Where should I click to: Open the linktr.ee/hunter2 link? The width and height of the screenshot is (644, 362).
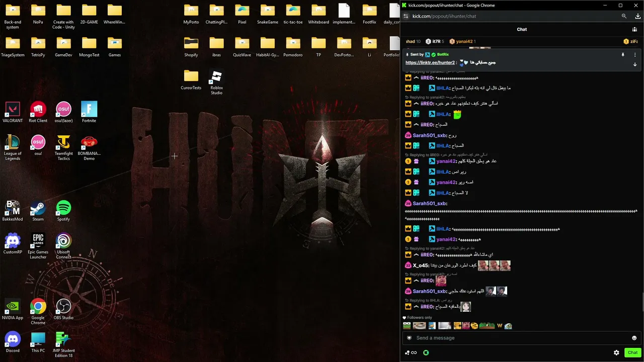[x=430, y=63]
